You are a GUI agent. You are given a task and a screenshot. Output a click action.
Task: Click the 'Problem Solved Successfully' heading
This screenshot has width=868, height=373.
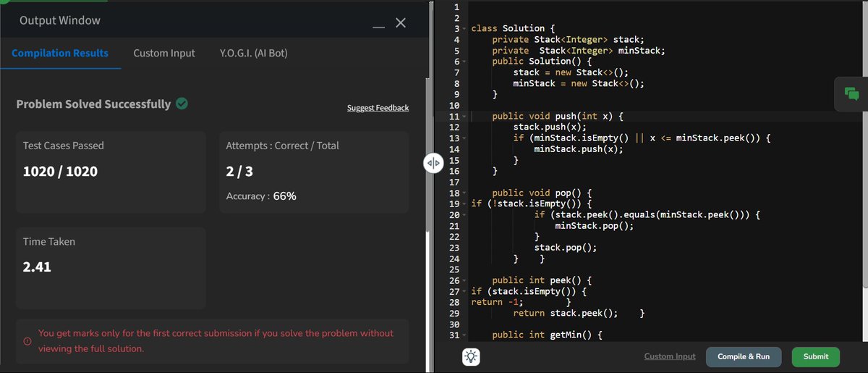point(93,104)
